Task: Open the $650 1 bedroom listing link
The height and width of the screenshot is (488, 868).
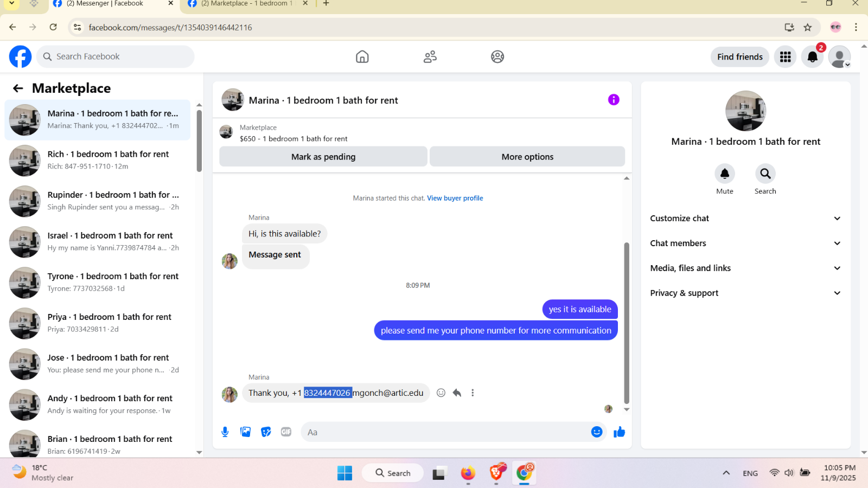Action: pyautogui.click(x=293, y=139)
